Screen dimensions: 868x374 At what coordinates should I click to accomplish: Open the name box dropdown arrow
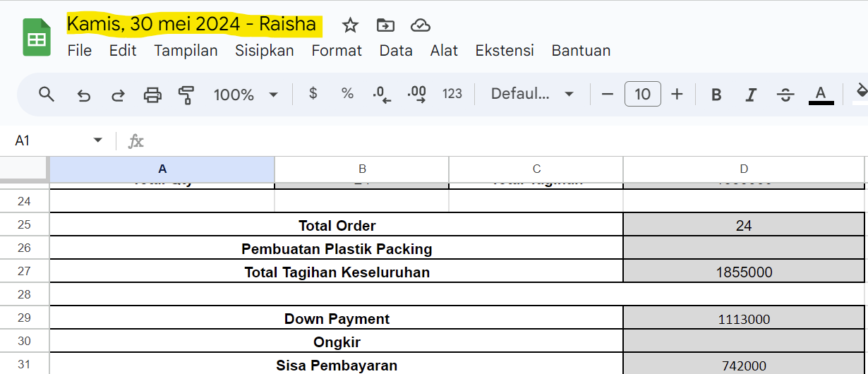click(x=98, y=140)
